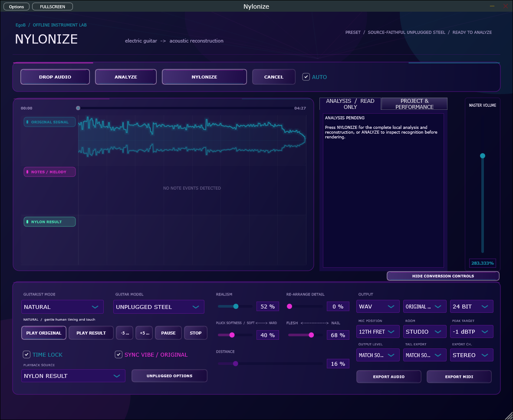
Task: Start ANALYZE of the audio
Action: point(125,77)
